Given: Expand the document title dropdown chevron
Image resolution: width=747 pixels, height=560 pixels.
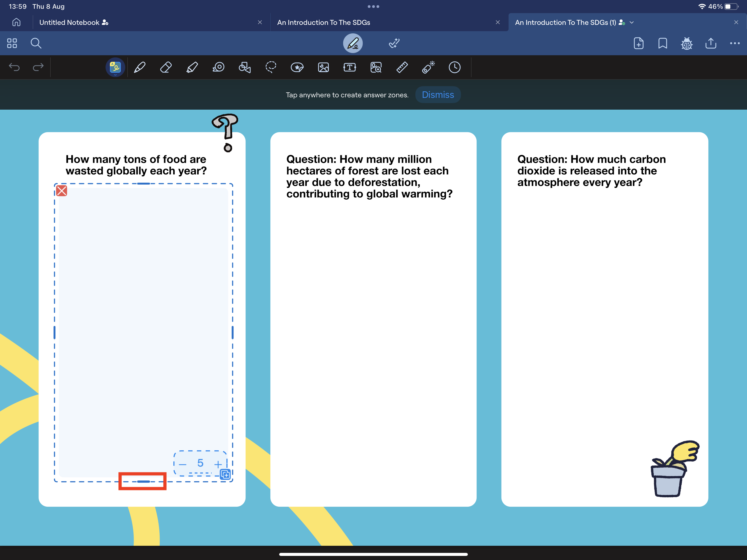Looking at the screenshot, I should 632,23.
